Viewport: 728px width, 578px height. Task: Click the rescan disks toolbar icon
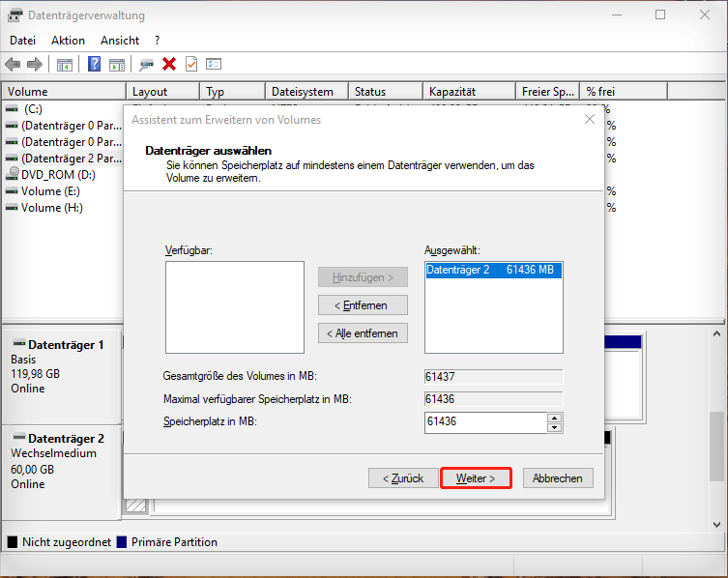(146, 64)
